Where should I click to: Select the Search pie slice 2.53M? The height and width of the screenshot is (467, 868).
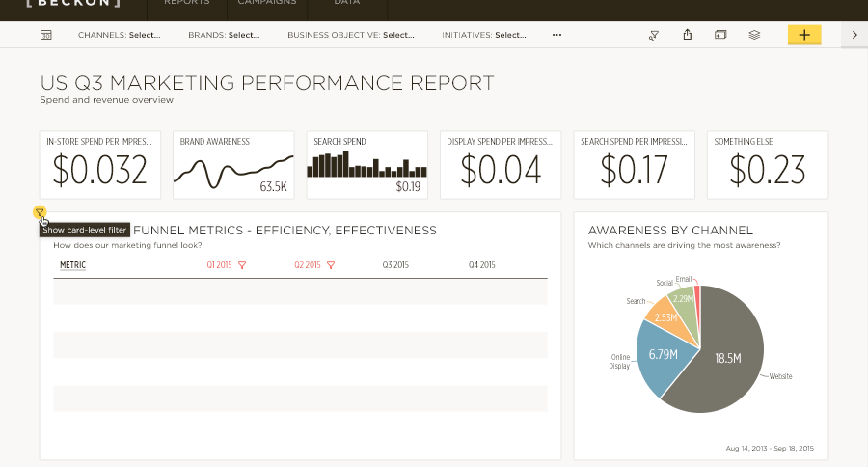(x=666, y=316)
